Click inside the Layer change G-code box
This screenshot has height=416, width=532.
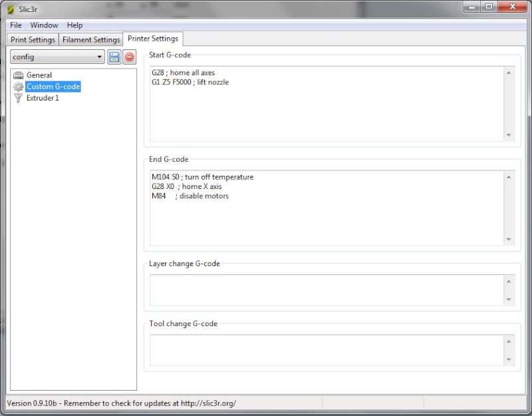327,290
